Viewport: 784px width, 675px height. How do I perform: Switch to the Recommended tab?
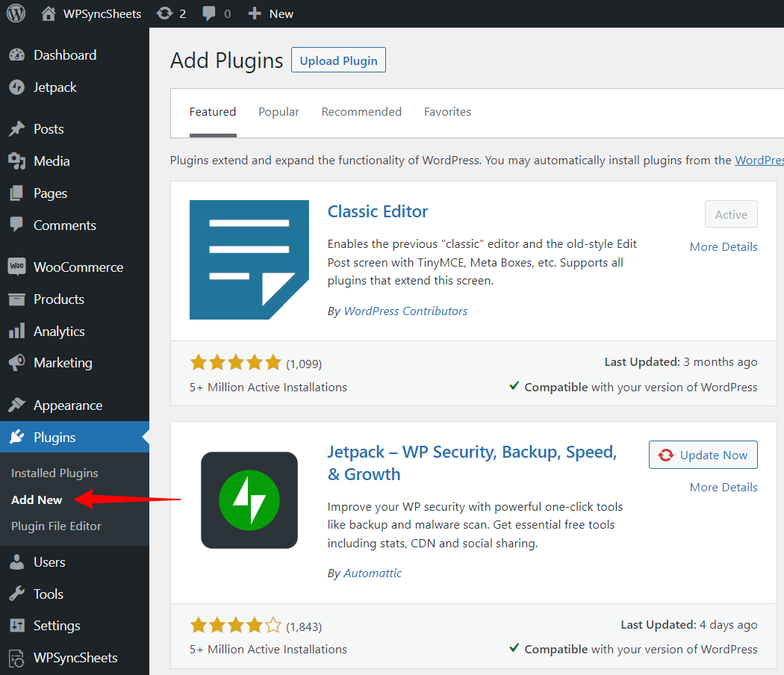click(361, 112)
